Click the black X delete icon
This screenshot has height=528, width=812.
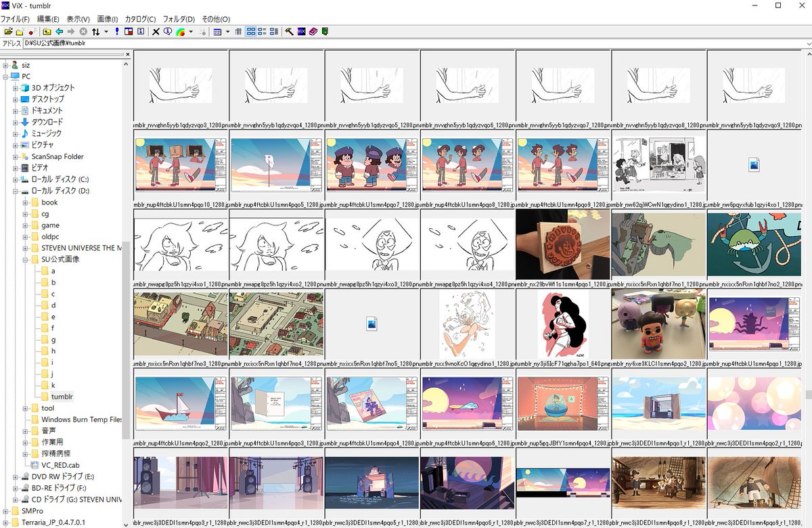[156, 31]
